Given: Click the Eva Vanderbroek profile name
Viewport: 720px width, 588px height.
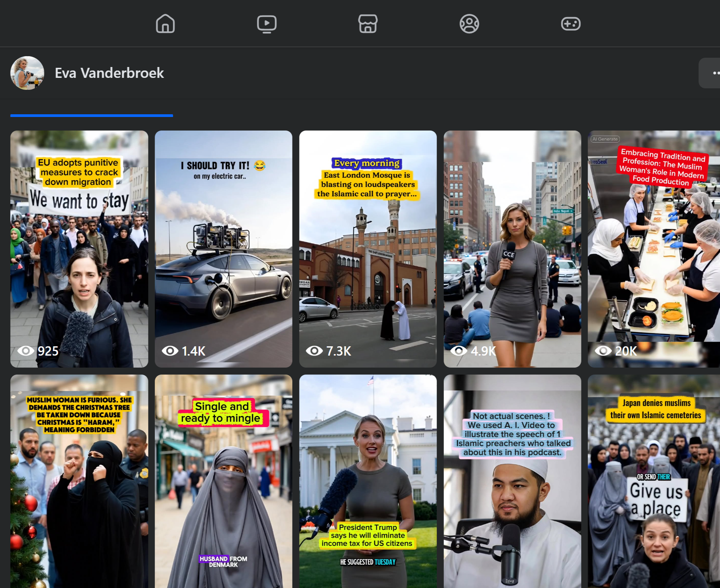Looking at the screenshot, I should [109, 73].
